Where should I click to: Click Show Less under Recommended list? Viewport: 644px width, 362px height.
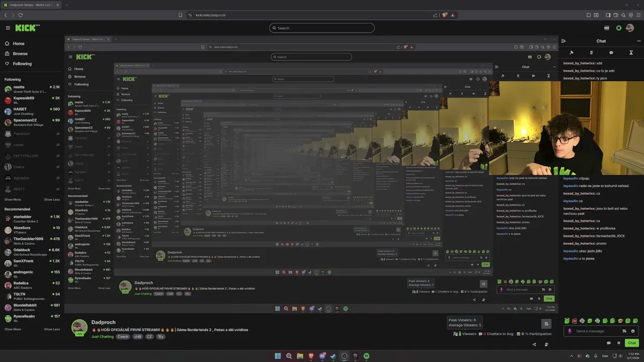click(52, 329)
